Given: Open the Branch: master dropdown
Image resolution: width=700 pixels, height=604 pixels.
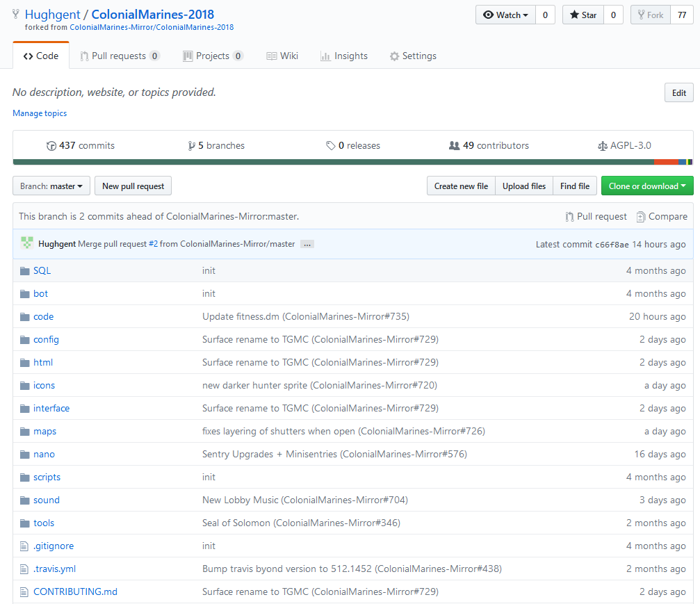Looking at the screenshot, I should pyautogui.click(x=51, y=186).
